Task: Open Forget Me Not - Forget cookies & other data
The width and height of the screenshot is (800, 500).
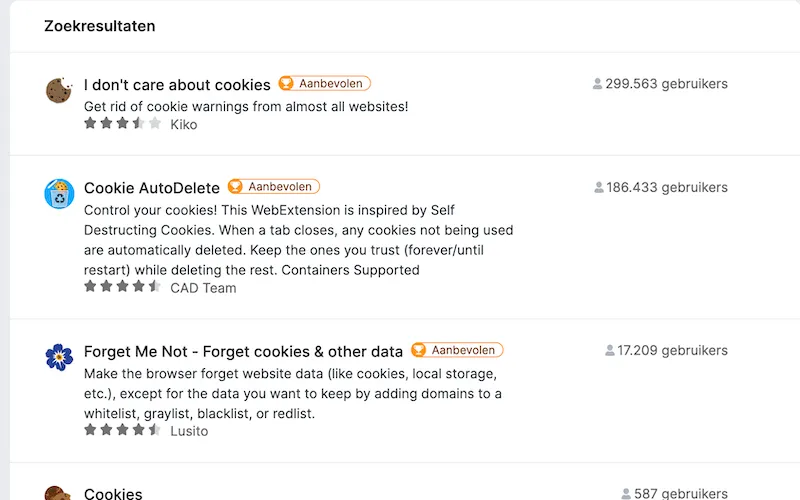Action: tap(243, 352)
